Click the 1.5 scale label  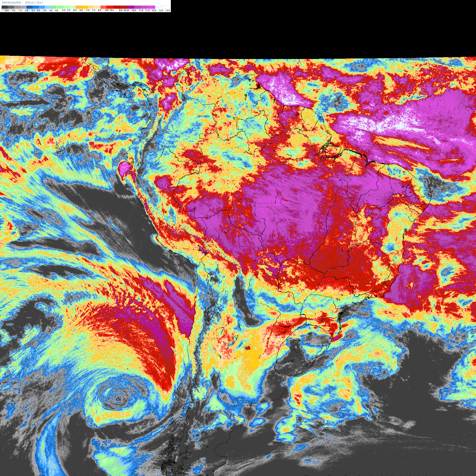pyautogui.click(x=20, y=10)
